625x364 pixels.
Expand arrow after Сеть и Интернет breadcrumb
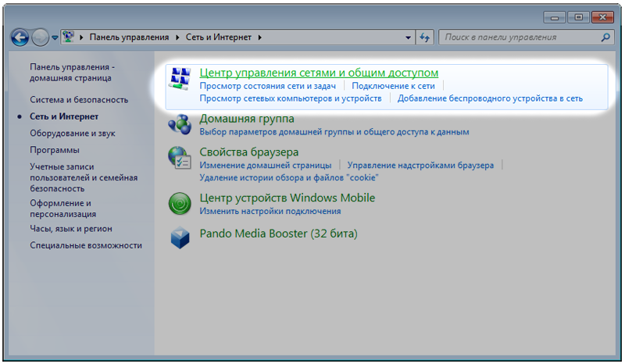[259, 37]
